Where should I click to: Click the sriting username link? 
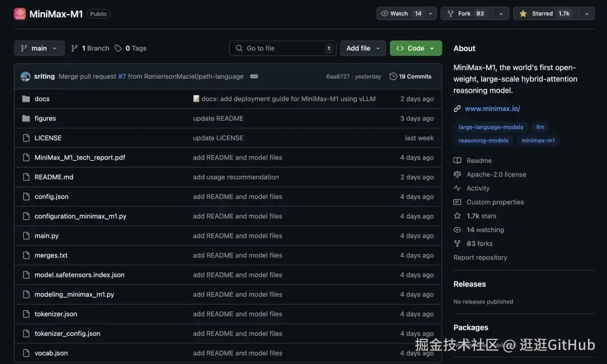[x=44, y=76]
